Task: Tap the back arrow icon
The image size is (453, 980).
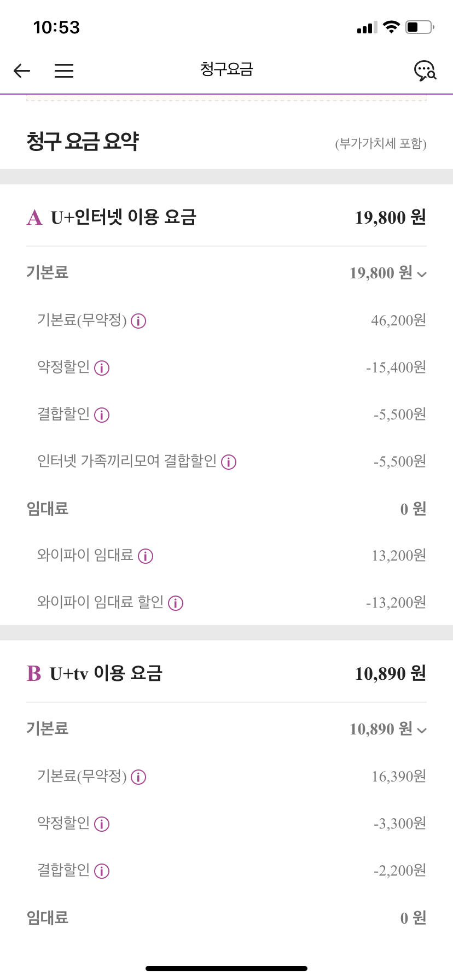Action: tap(22, 71)
